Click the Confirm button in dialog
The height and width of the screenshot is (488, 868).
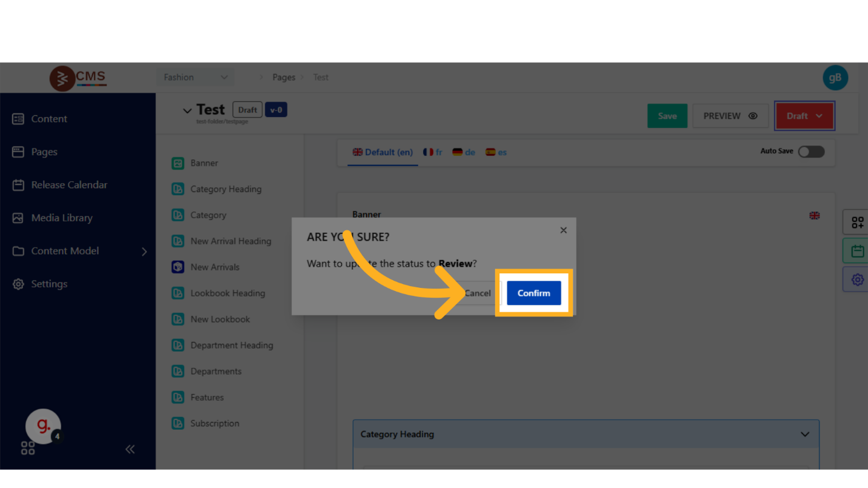coord(533,293)
